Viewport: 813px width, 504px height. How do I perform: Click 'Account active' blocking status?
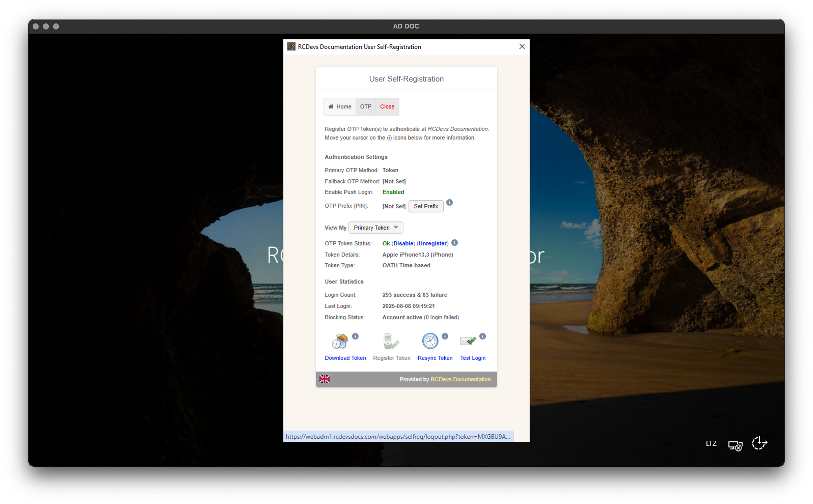coord(402,317)
